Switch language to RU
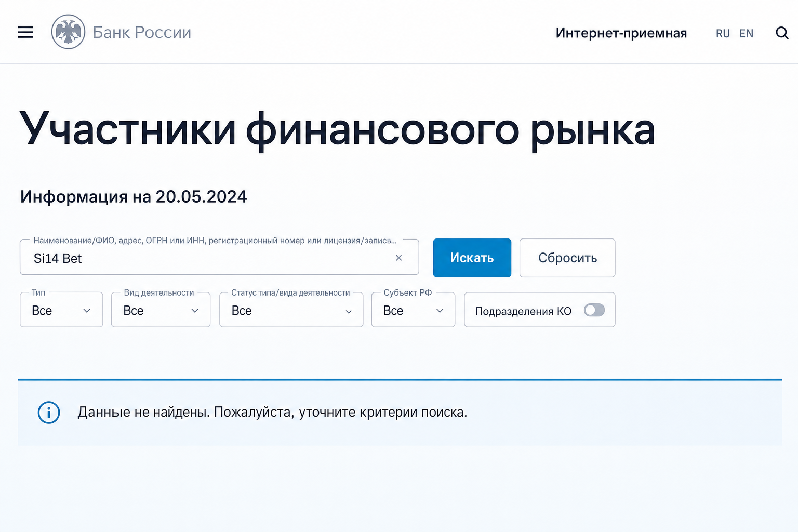Screen dimensions: 798x532 pyautogui.click(x=723, y=34)
